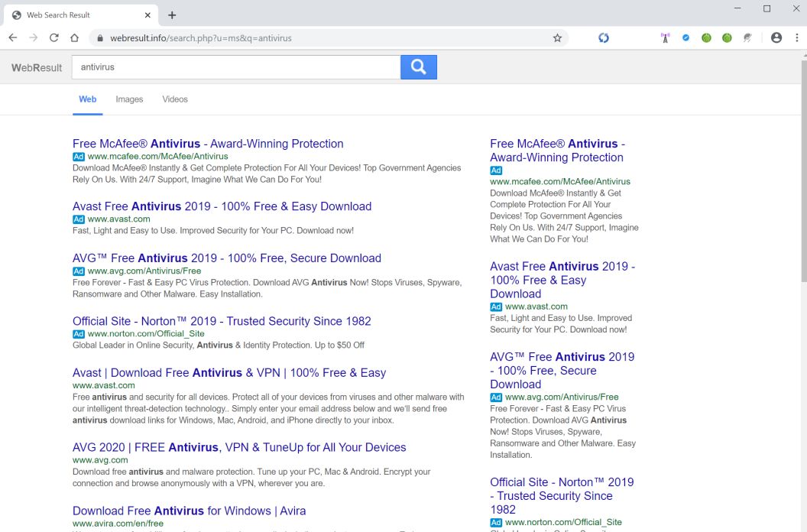Screen dimensions: 807x532
Task: Open a new browser tab
Action: click(172, 15)
